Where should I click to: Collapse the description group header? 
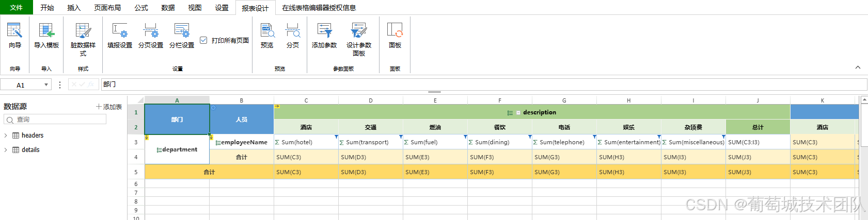point(518,112)
